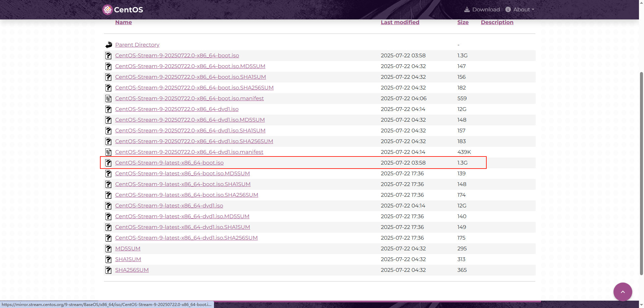644x308 pixels.
Task: Download CentOS-Stream-9-latest-x86_64-boot.iso
Action: [169, 163]
